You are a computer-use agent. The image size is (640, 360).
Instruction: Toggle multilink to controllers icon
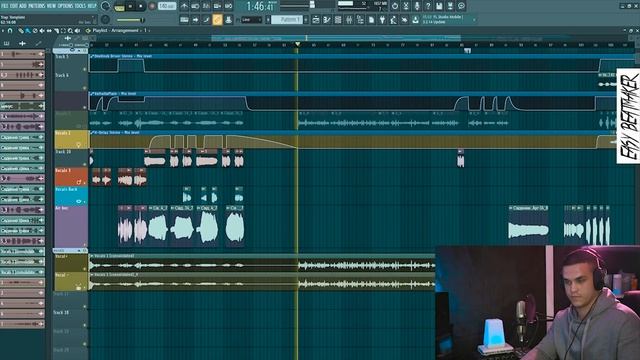pos(228,20)
